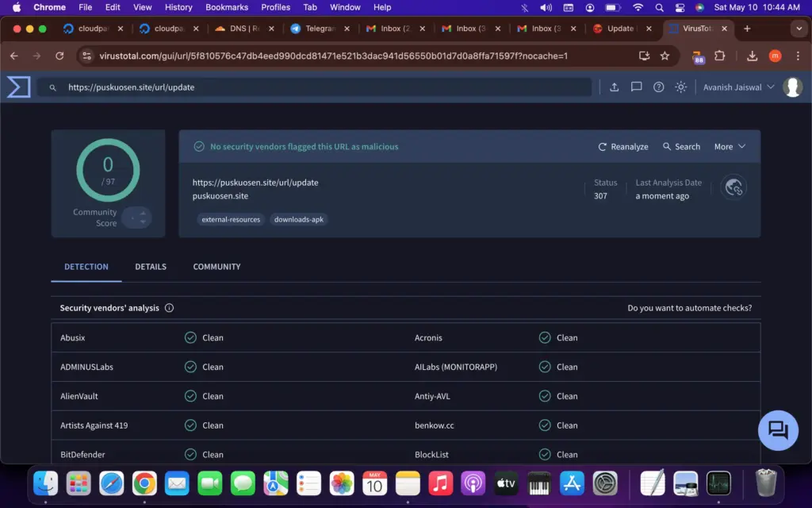Viewport: 812px width, 508px height.
Task: Switch to the Update browser tab
Action: click(621, 29)
